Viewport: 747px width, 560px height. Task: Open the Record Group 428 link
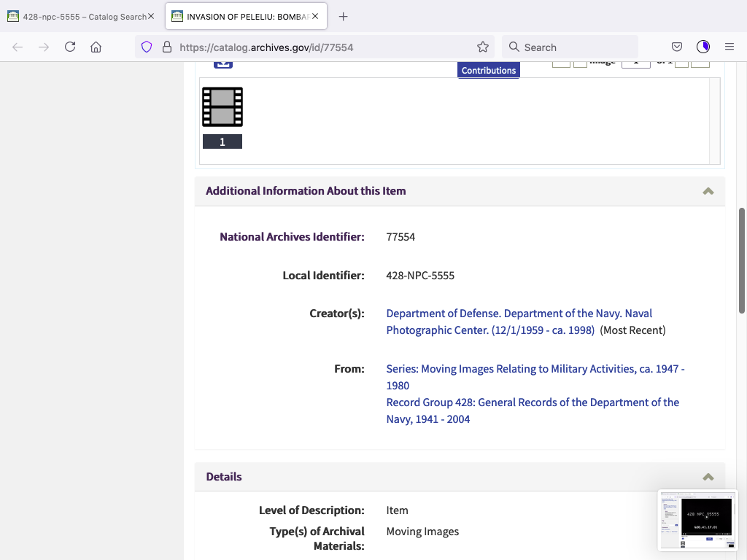pos(532,402)
